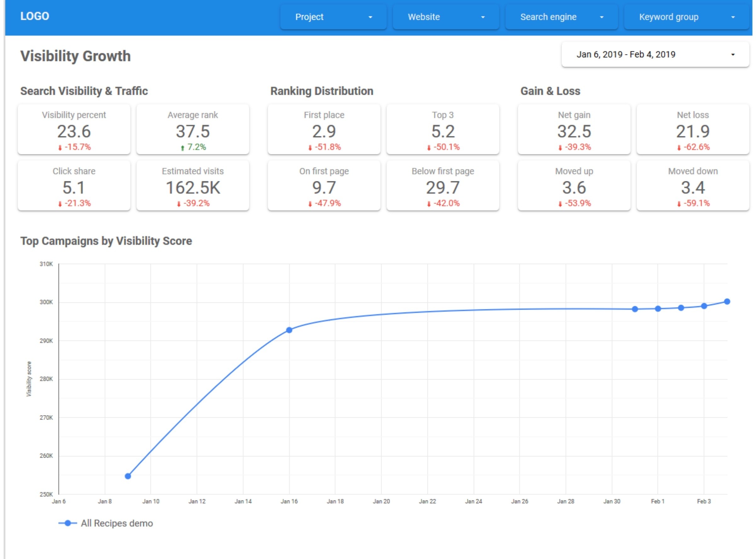Screen dimensions: 756x559
Task: Select the Top 3 scorecard
Action: pyautogui.click(x=443, y=130)
